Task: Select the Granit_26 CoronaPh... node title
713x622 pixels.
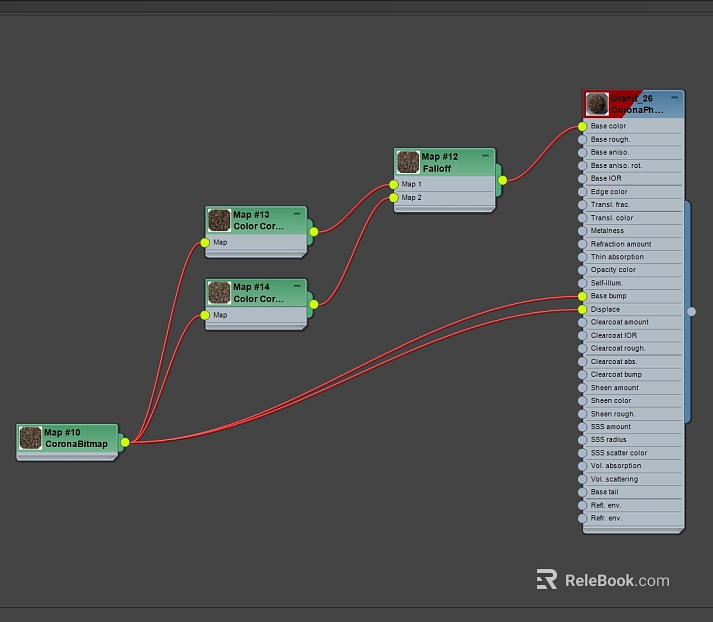Action: pos(637,104)
